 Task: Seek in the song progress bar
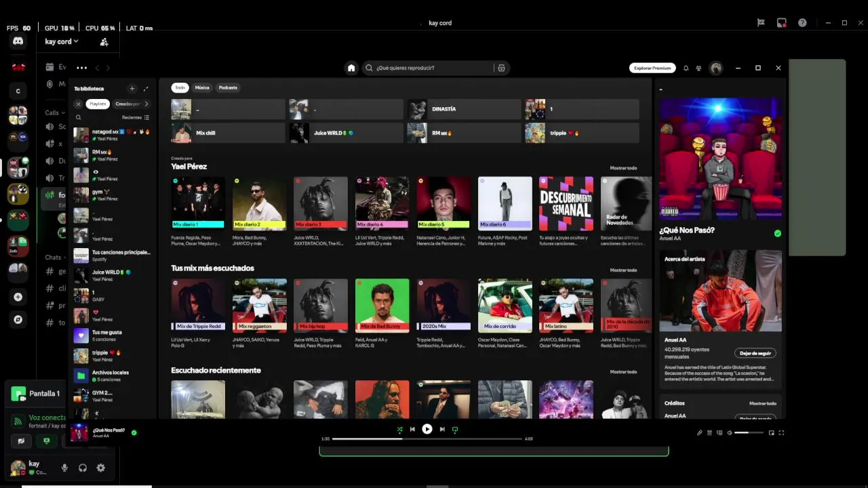(427, 439)
